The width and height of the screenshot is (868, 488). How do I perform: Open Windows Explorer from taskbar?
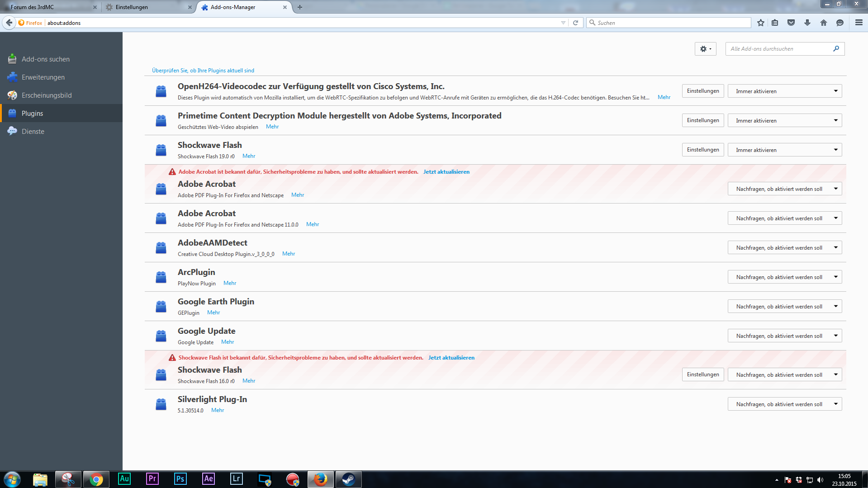point(40,479)
